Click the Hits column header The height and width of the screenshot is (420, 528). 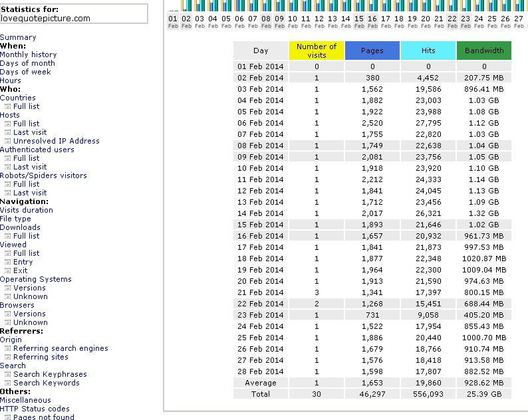(x=428, y=51)
